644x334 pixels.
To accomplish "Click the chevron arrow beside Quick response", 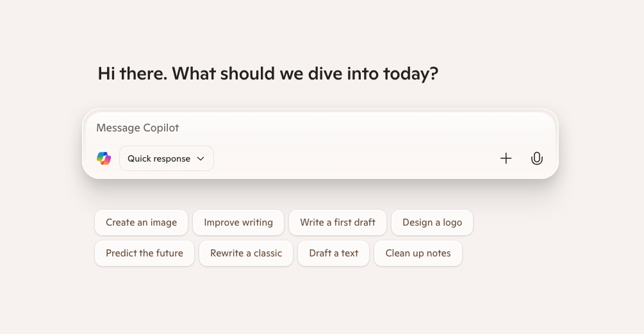I will coord(201,158).
